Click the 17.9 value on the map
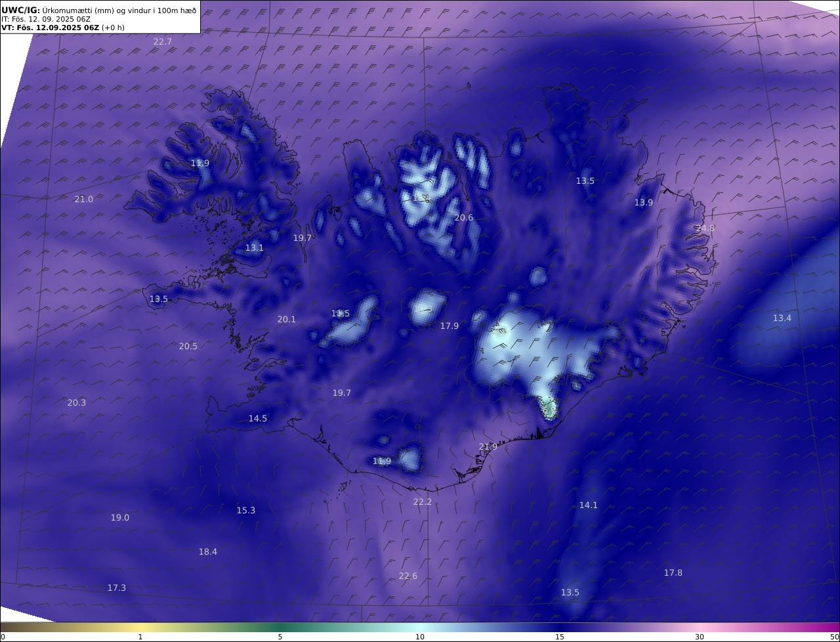 (450, 326)
